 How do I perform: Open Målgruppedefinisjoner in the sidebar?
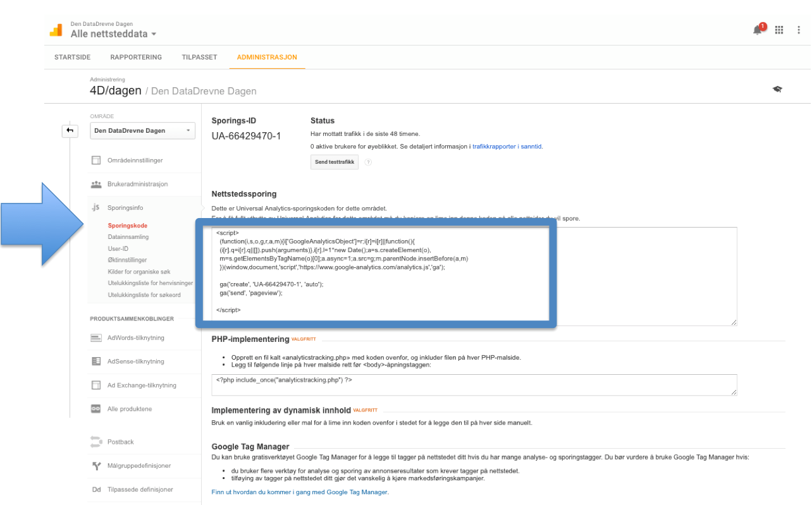click(138, 466)
